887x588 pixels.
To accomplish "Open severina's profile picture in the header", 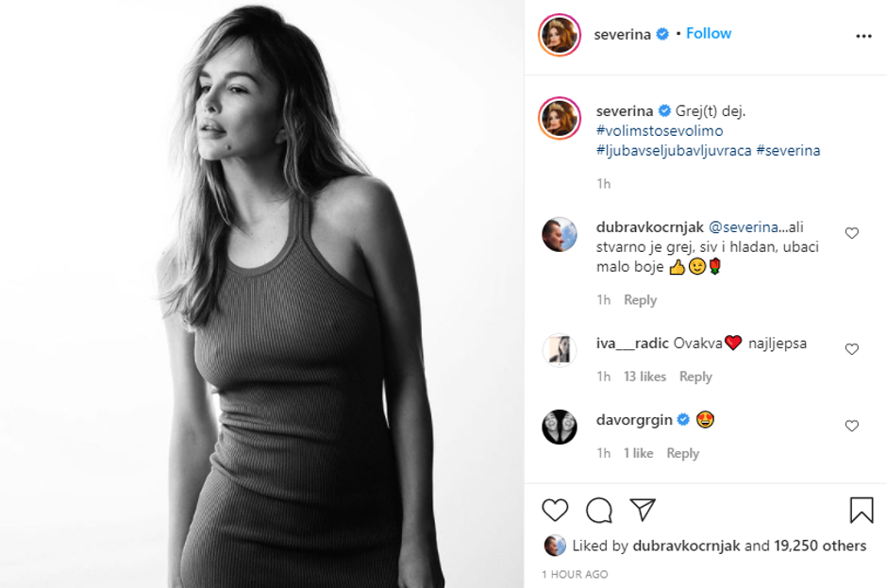I will pos(559,35).
